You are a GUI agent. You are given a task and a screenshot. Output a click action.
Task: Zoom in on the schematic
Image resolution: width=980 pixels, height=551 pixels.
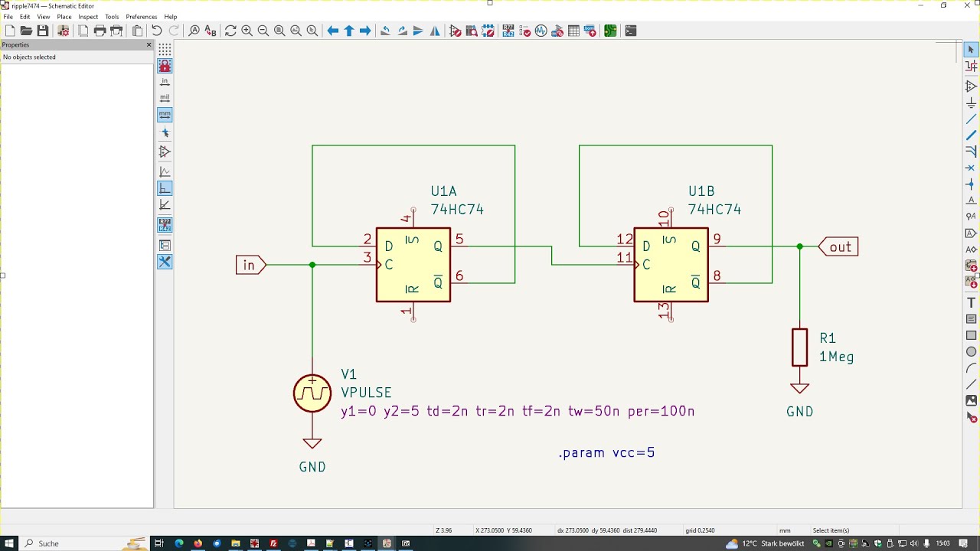pos(247,31)
